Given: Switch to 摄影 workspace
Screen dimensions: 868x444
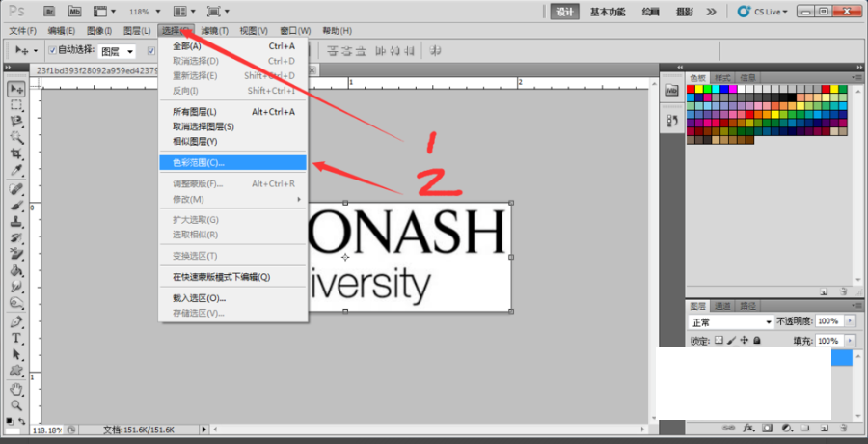Looking at the screenshot, I should tap(684, 12).
